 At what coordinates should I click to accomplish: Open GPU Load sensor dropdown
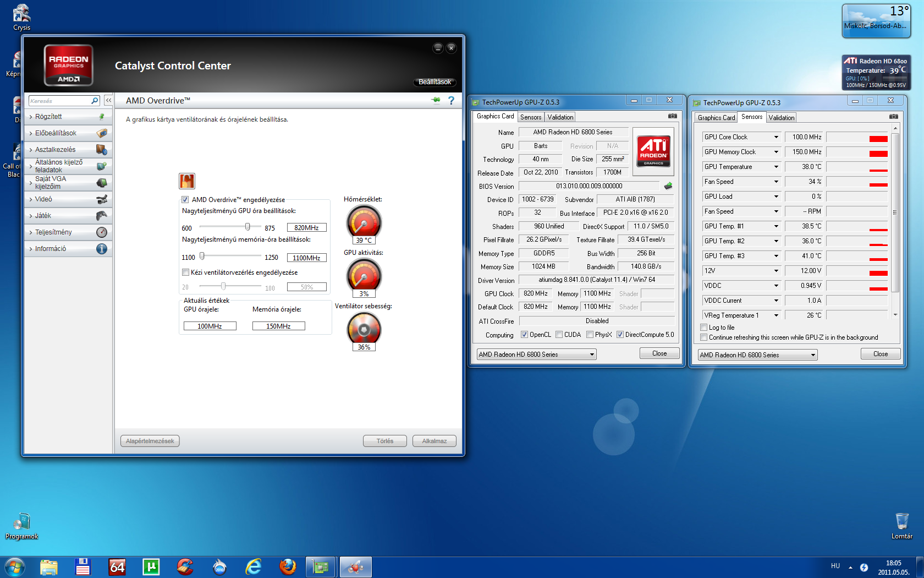click(x=777, y=197)
